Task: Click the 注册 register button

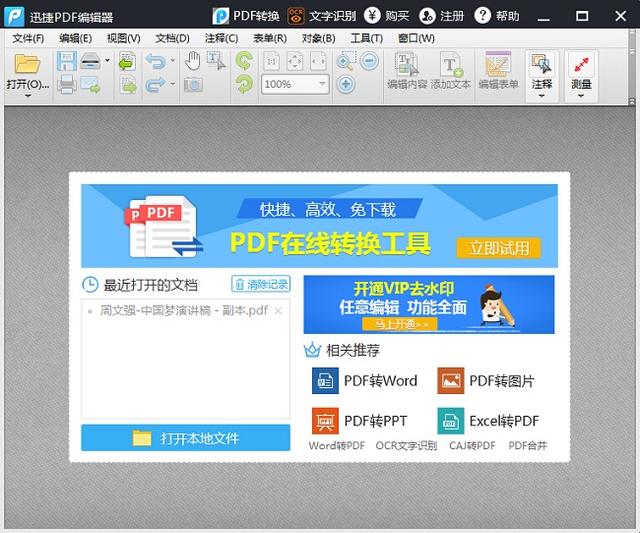Action: pos(442,16)
